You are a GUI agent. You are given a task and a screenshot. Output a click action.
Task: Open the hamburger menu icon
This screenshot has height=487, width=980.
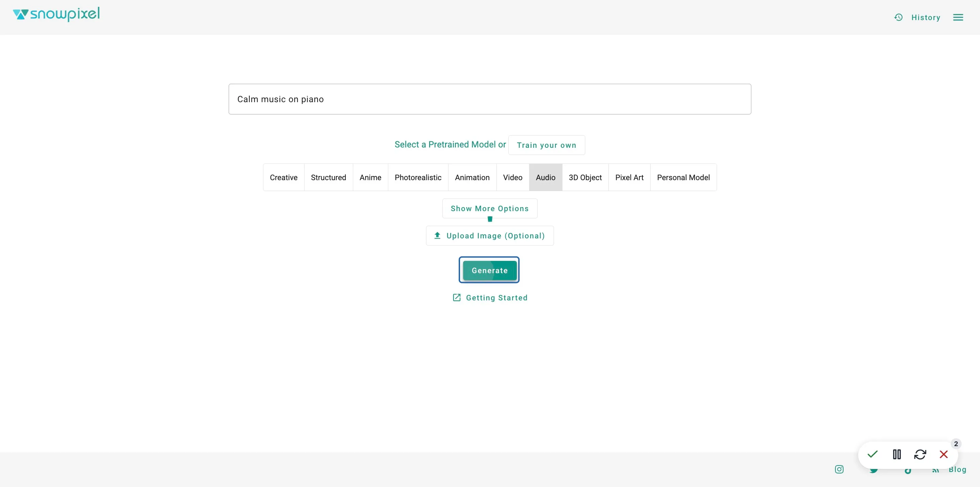click(958, 17)
